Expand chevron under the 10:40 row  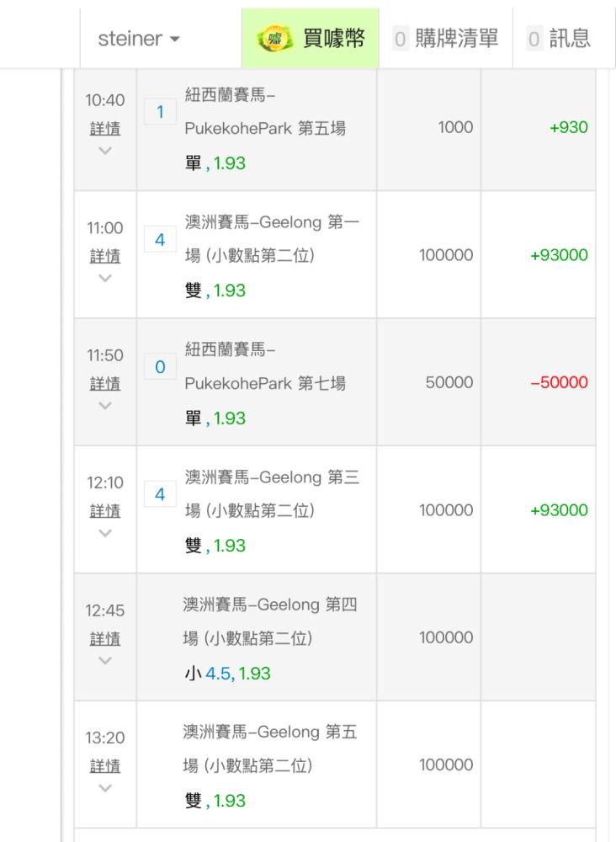point(104,151)
